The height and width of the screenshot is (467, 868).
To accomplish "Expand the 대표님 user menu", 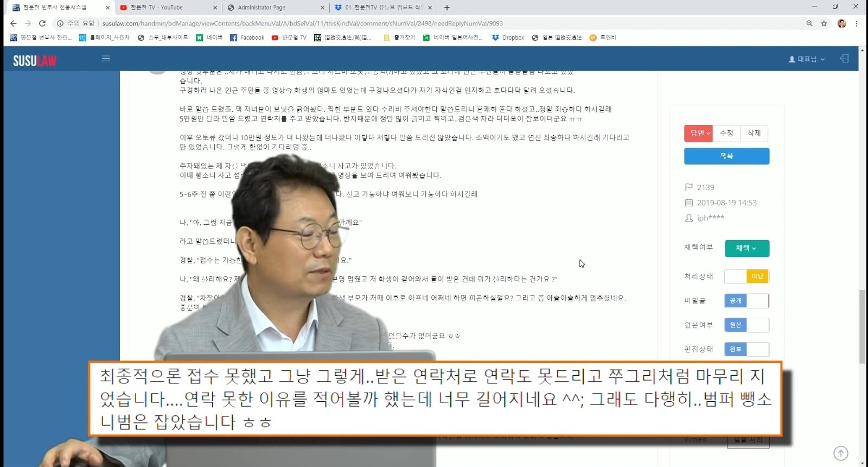I will click(807, 59).
